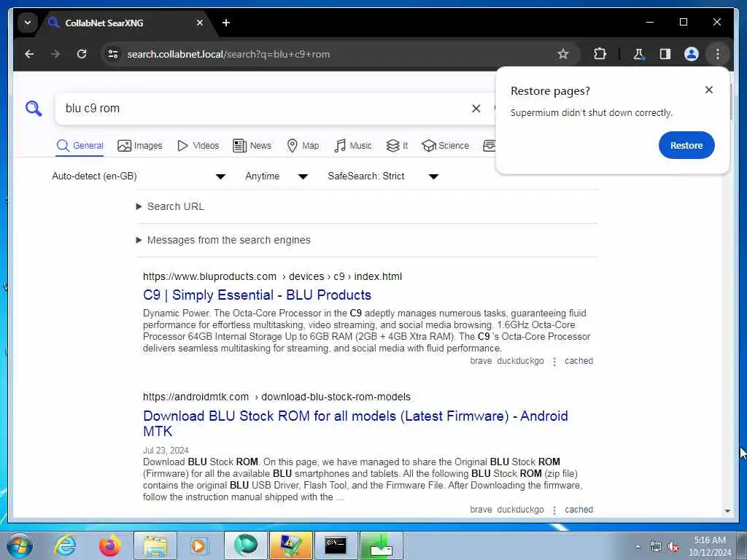This screenshot has width=747, height=560.
Task: Expand Messages from the search engines
Action: point(223,240)
